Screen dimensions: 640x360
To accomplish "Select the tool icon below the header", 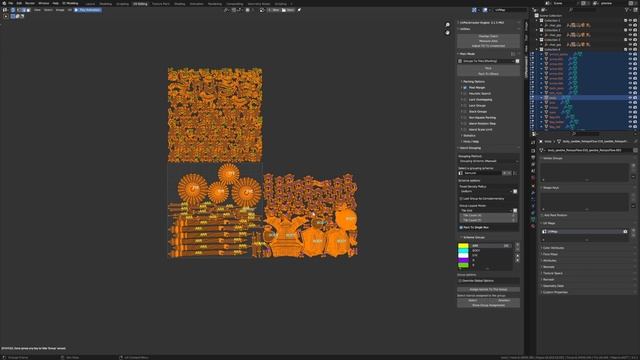I will (6, 16).
